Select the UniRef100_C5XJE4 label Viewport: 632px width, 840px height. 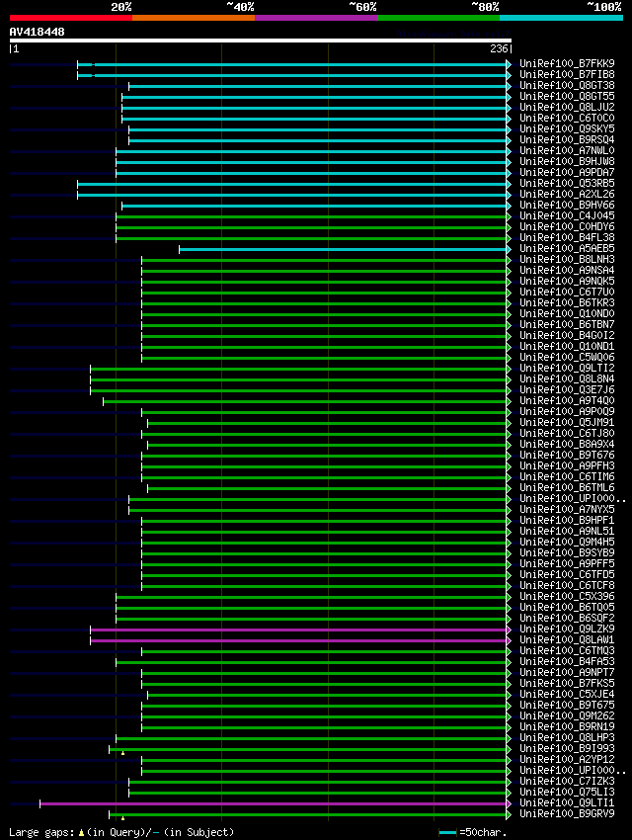[x=567, y=695]
